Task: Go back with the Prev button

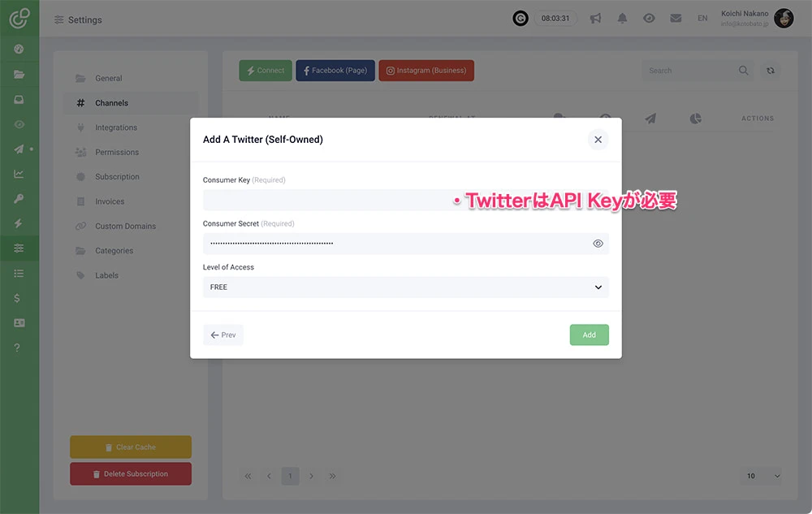Action: (223, 335)
